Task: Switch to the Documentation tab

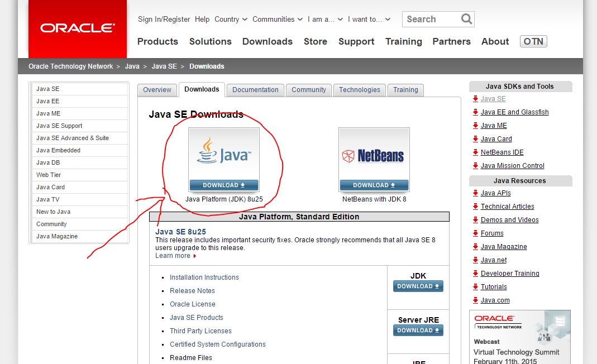Action: 255,90
